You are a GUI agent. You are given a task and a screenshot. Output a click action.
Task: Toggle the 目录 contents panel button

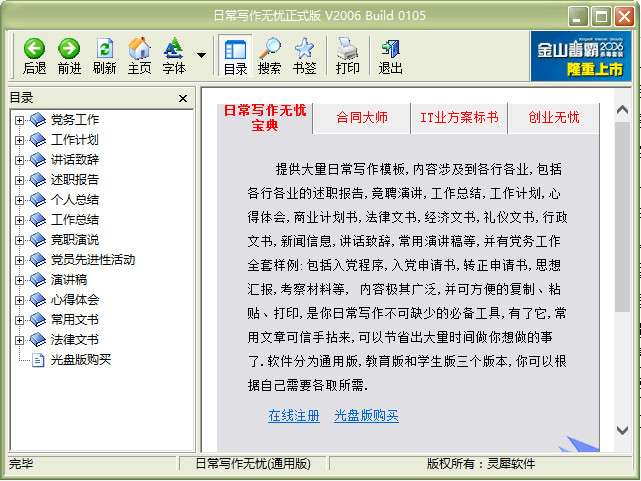click(x=235, y=56)
